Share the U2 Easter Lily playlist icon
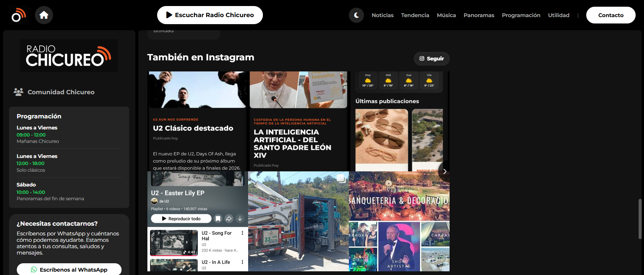 (x=229, y=219)
